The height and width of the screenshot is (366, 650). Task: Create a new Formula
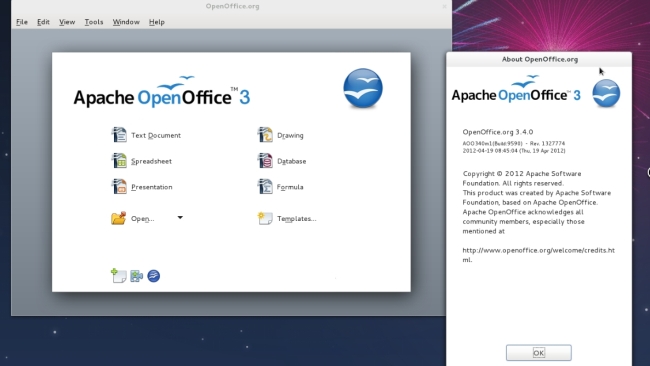[290, 187]
